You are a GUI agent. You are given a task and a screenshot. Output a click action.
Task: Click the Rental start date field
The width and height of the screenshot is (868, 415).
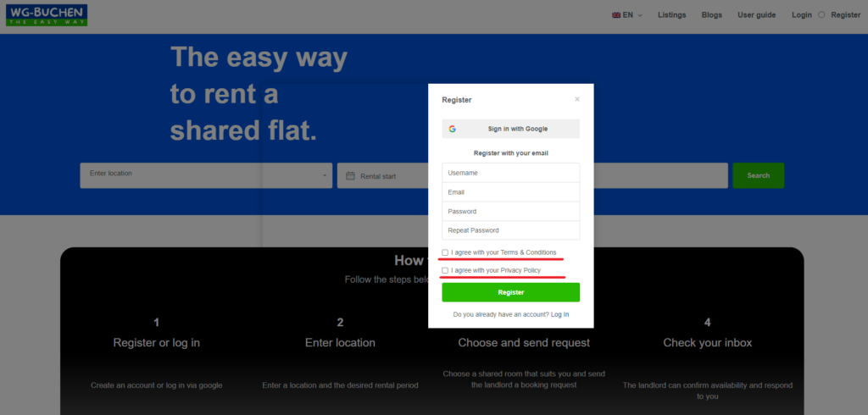pyautogui.click(x=382, y=175)
